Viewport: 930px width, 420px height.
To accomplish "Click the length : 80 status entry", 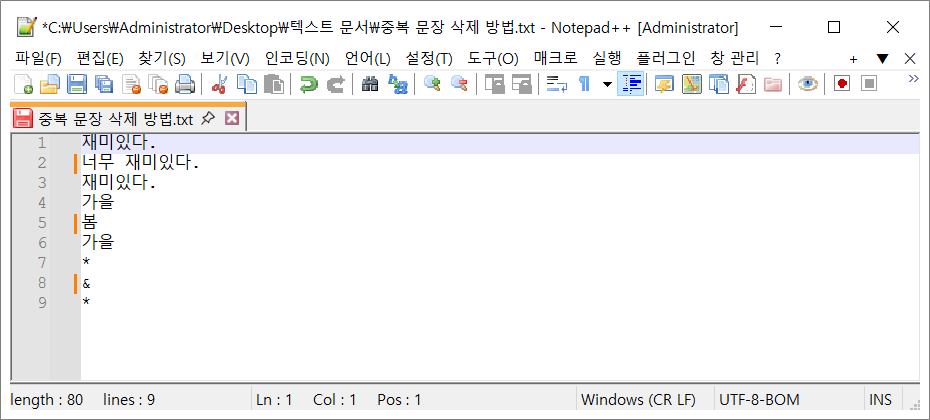I will (47, 400).
